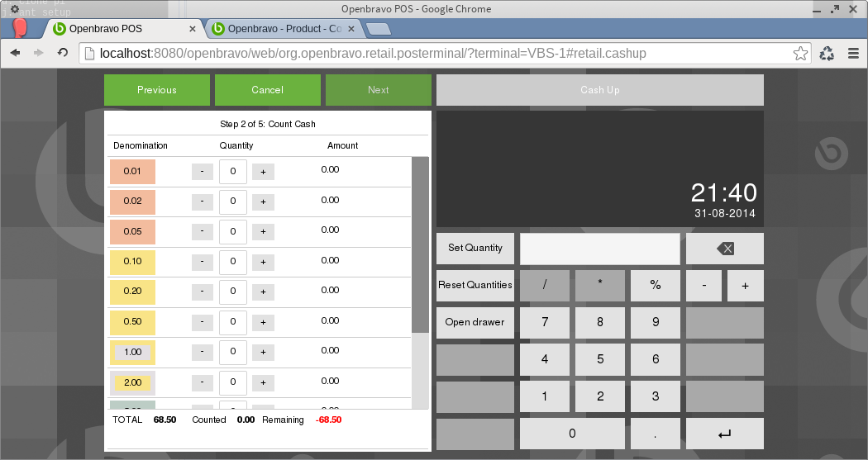Select the 2.00 denomination
Screen dimensions: 868x460
pyautogui.click(x=132, y=382)
